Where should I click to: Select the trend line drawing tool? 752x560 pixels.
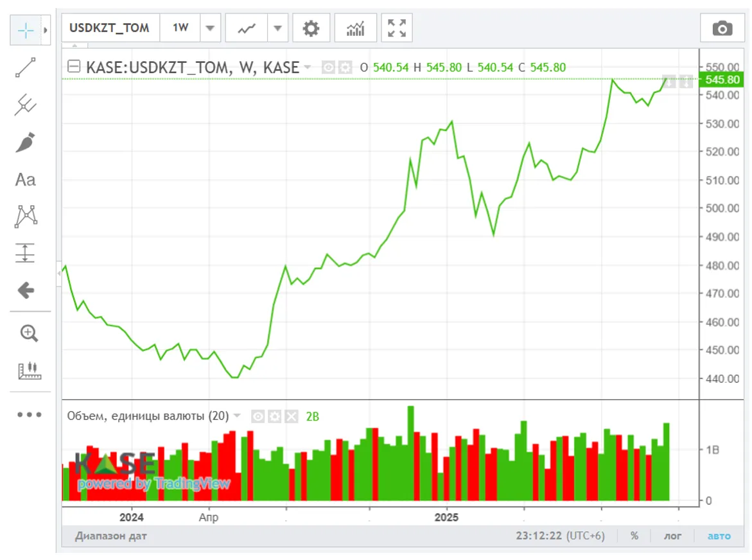tap(26, 67)
